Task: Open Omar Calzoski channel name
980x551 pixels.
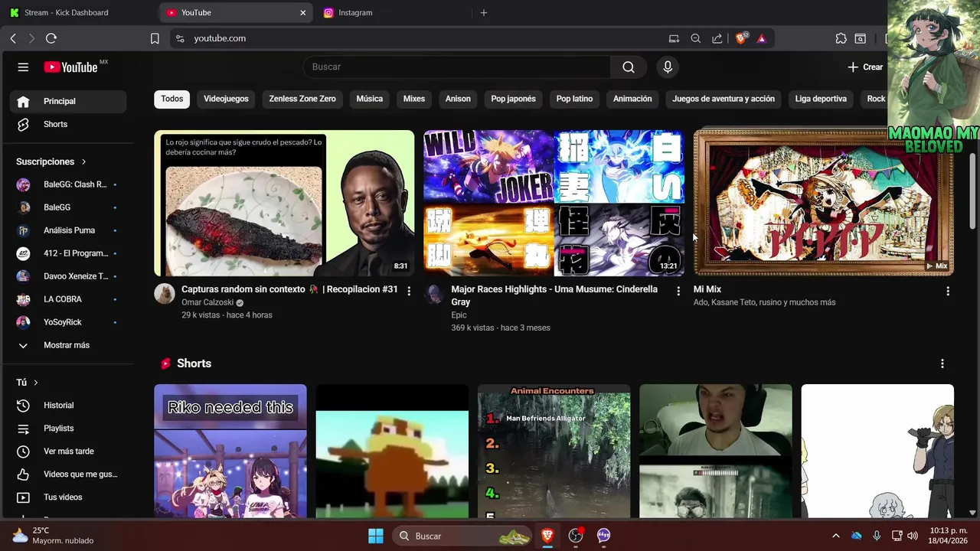Action: point(207,302)
